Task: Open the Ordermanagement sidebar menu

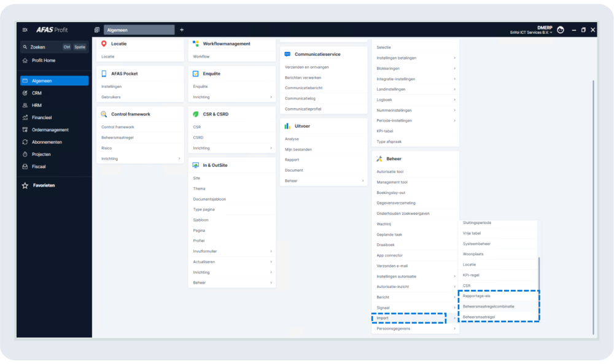Action: point(50,130)
